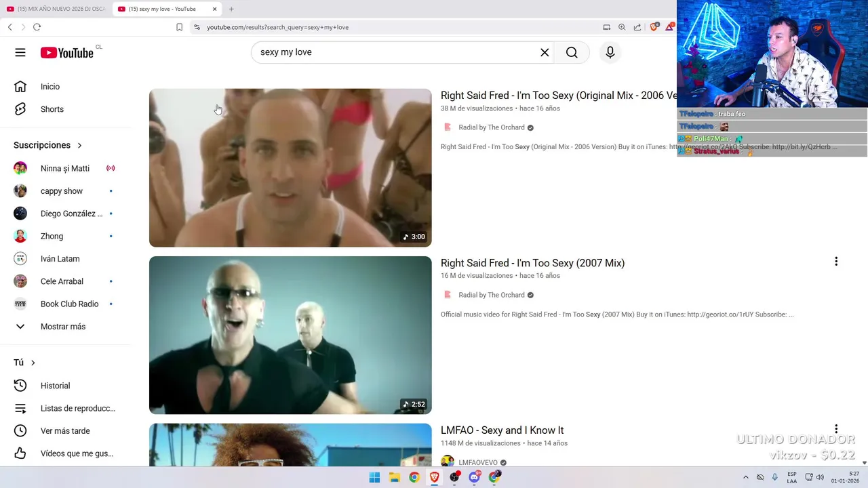
Task: Open the LMFAO Sexy and I Know It thumbnail
Action: coord(290,445)
